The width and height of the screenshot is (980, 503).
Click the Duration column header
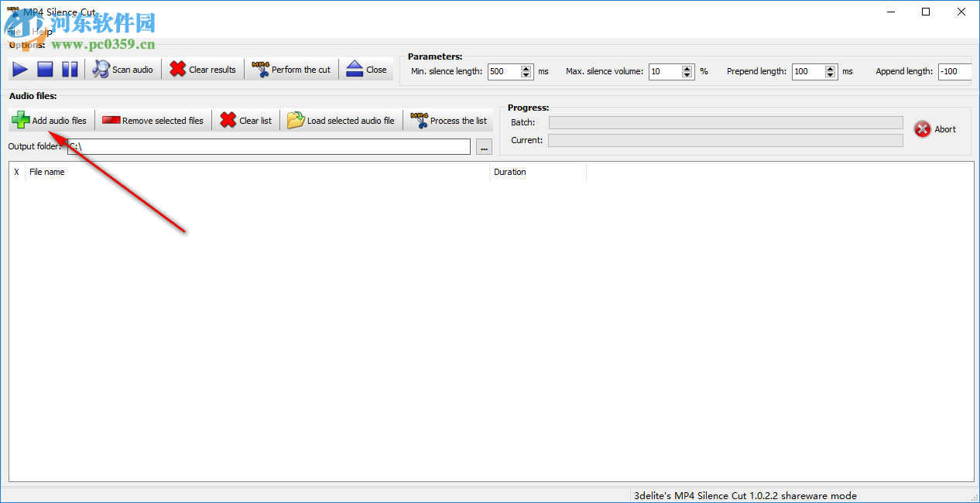(538, 172)
